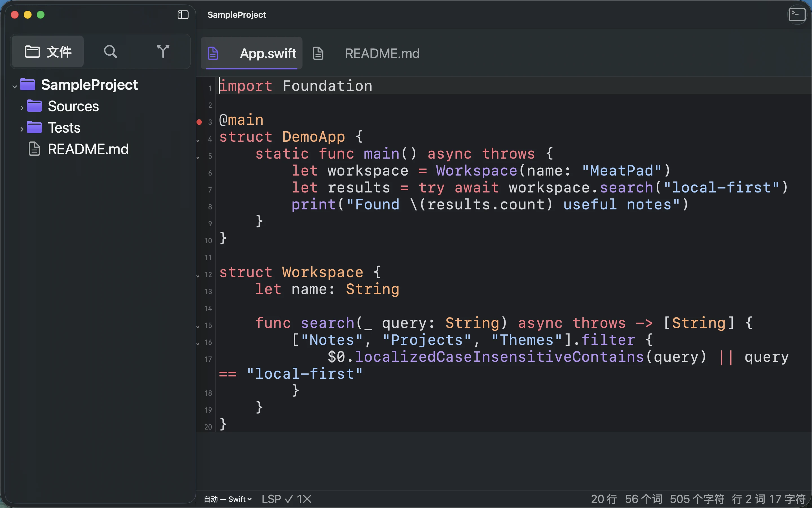Screen dimensions: 812x508
Task: Click the 56 个词 word count
Action: pos(644,499)
